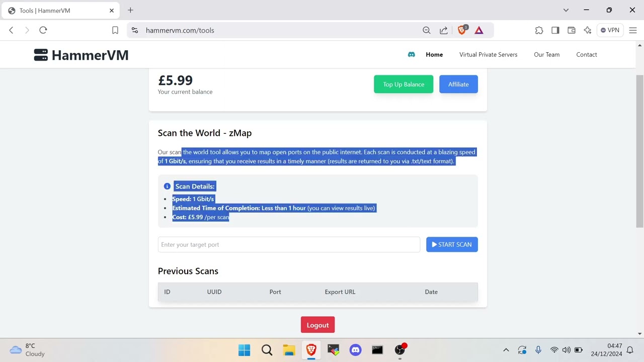Click the HammerVM server logo
The height and width of the screenshot is (362, 644).
click(x=41, y=55)
